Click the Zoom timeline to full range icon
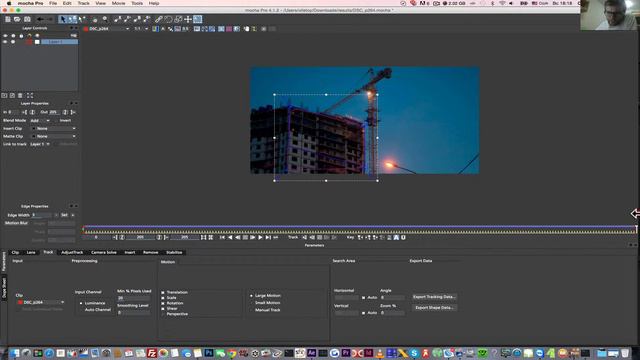This screenshot has height=360, width=640. click(x=211, y=237)
